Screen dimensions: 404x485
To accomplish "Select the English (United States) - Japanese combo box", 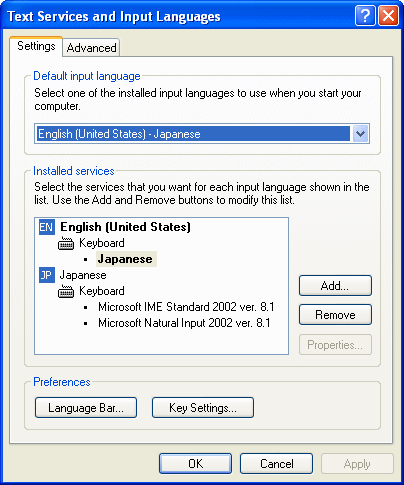I will 202,134.
